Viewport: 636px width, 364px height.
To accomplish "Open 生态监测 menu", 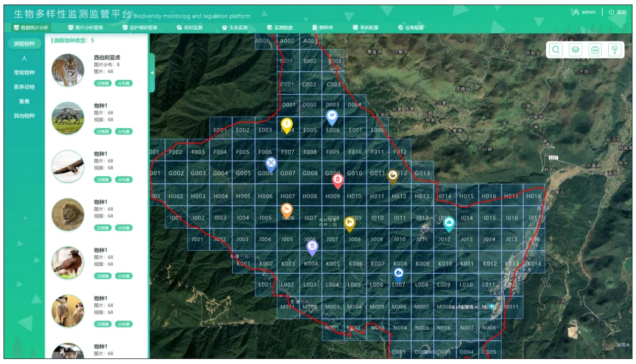I will [235, 28].
